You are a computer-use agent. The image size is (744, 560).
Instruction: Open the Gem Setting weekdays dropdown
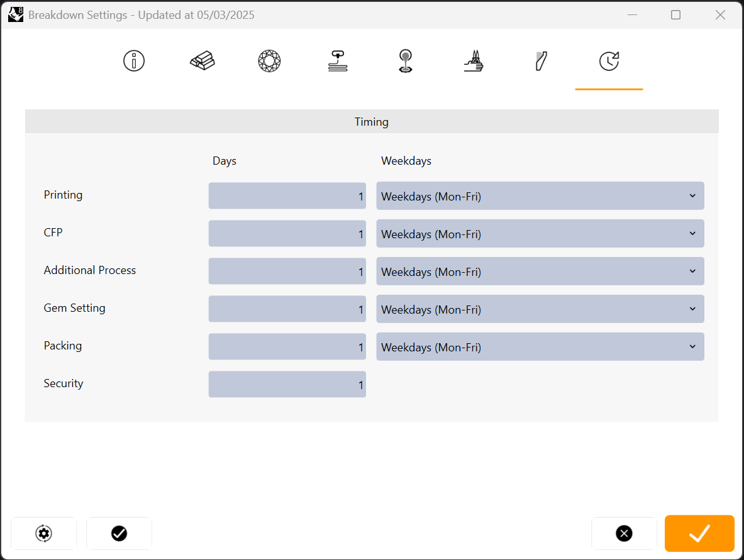pos(540,309)
